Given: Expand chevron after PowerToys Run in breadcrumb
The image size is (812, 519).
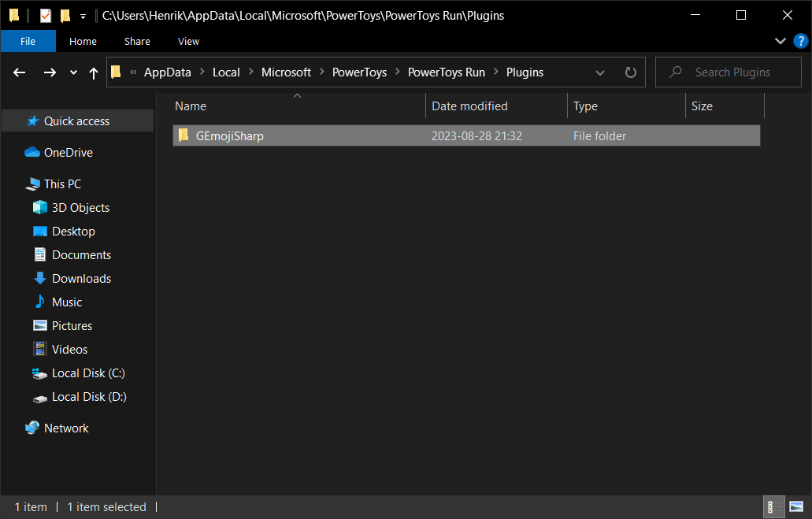Looking at the screenshot, I should 495,72.
